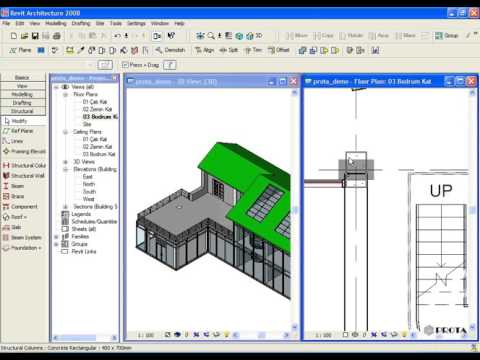This screenshot has height=360, width=480.
Task: Select the Split tool
Action: click(229, 50)
